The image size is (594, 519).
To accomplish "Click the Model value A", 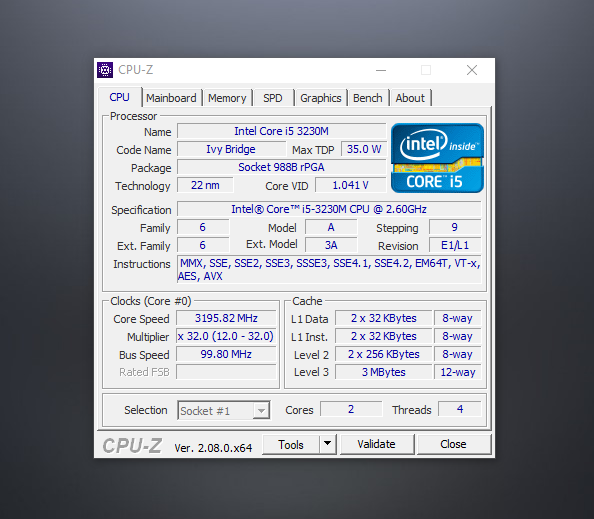I will [x=331, y=227].
